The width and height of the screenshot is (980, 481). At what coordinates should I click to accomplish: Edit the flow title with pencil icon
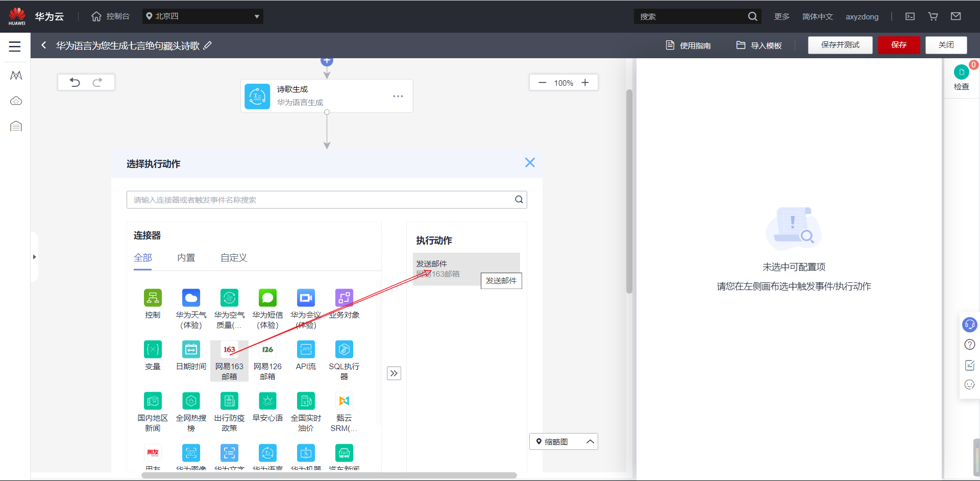coord(207,45)
